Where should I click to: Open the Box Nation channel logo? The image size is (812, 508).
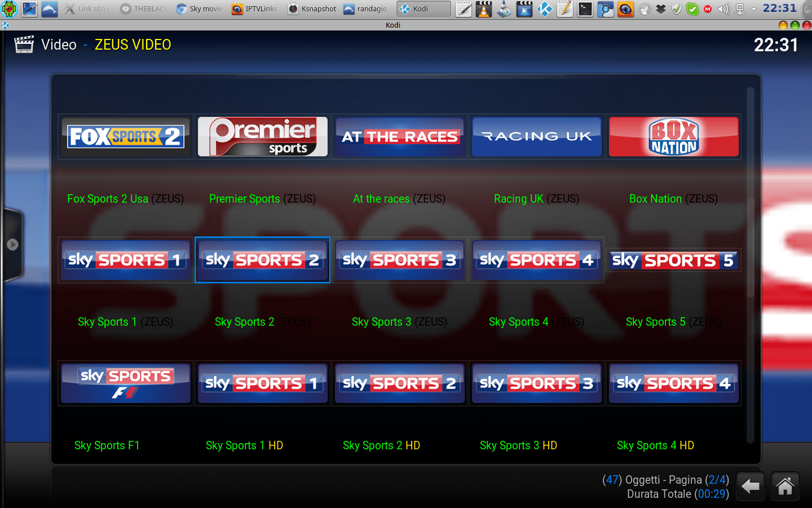click(x=674, y=137)
